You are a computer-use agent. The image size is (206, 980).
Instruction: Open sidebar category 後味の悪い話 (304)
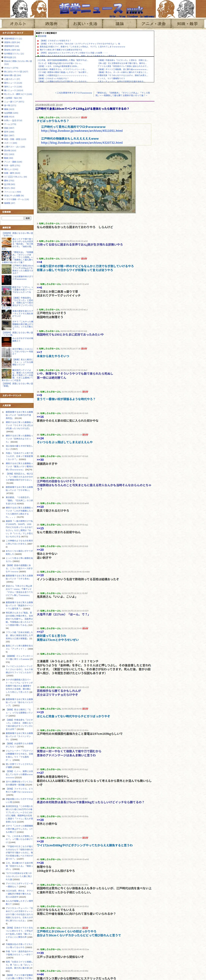(13, 75)
